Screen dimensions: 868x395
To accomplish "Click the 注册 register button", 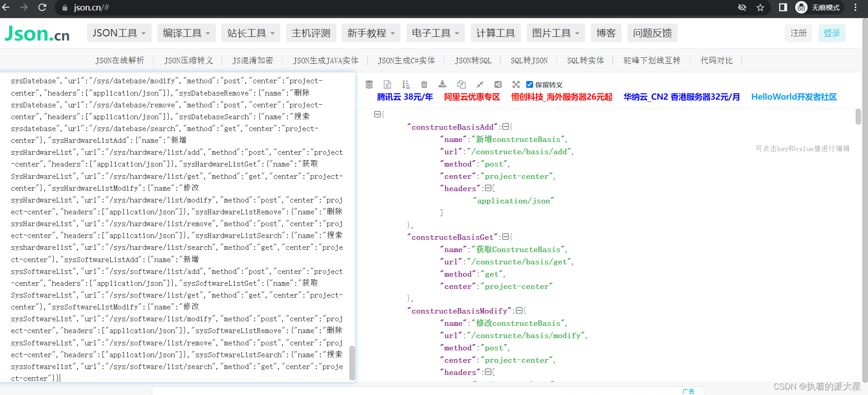I will click(x=799, y=33).
